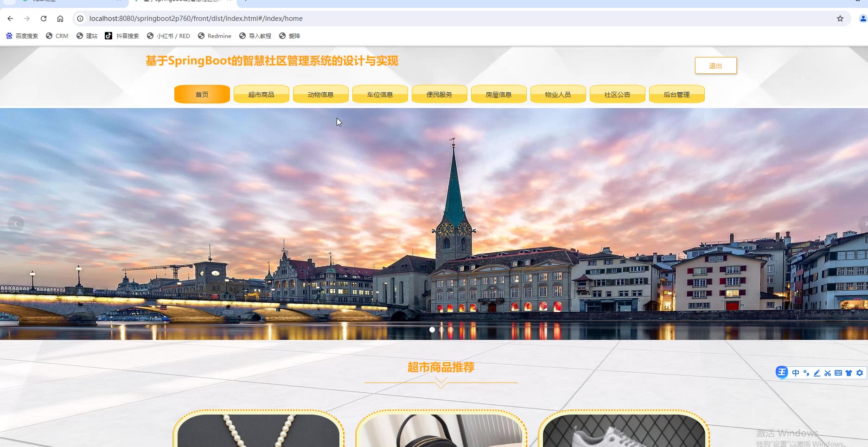Open the 后台管理 navigation tab
868x447 pixels.
click(677, 94)
